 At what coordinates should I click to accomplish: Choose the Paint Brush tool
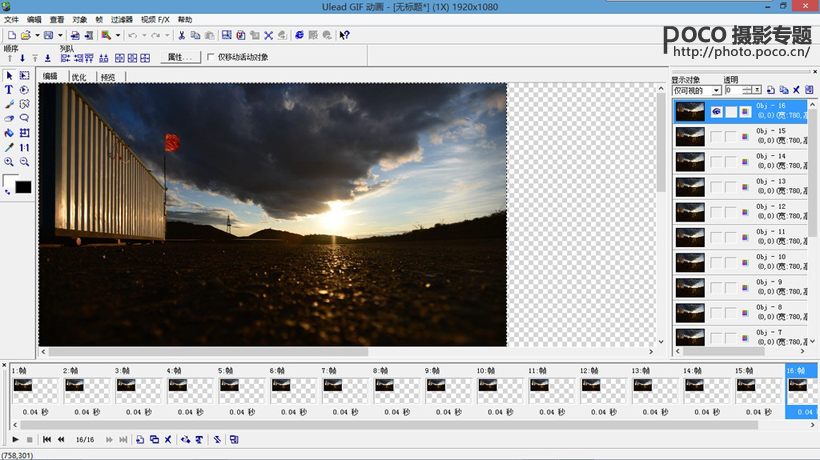pos(9,105)
